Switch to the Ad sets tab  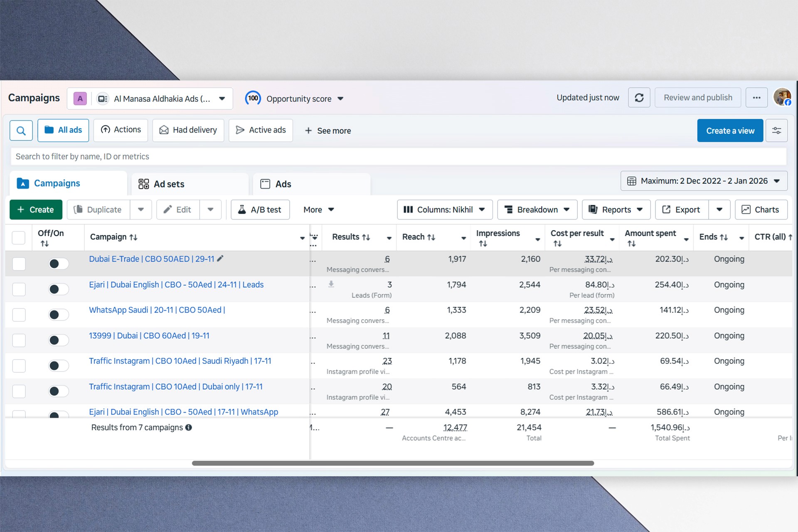pyautogui.click(x=169, y=184)
